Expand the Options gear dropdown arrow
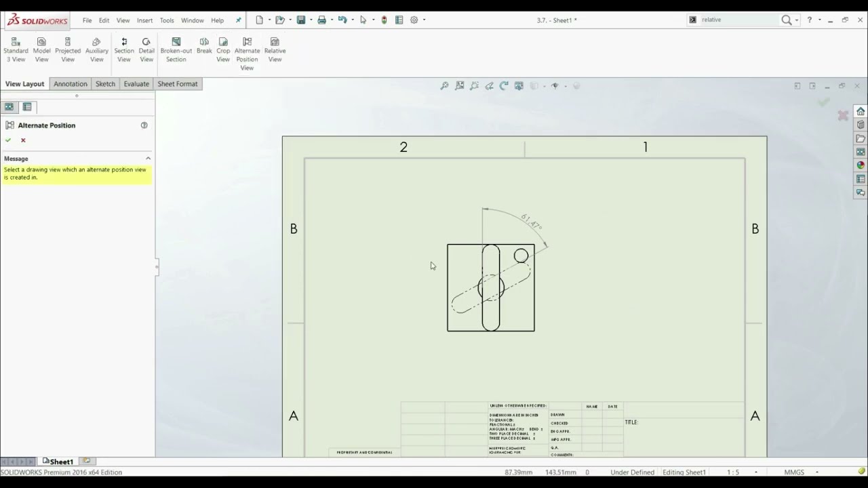Screen dimensions: 868x488 pos(424,20)
